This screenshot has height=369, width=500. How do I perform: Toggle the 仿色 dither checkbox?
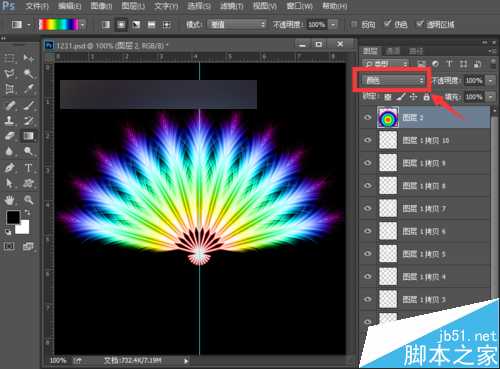pyautogui.click(x=387, y=24)
